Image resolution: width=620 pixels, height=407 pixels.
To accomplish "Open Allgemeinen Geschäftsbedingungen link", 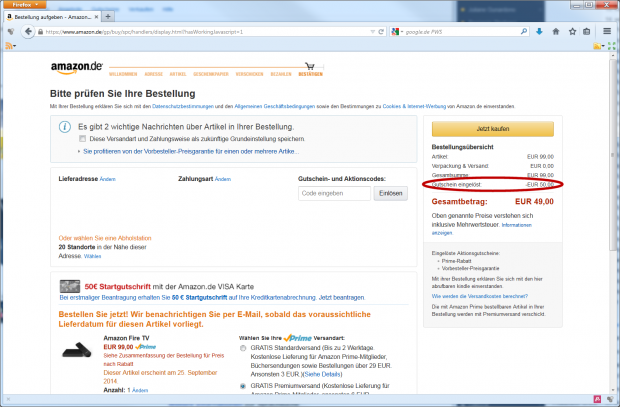I will tap(275, 106).
